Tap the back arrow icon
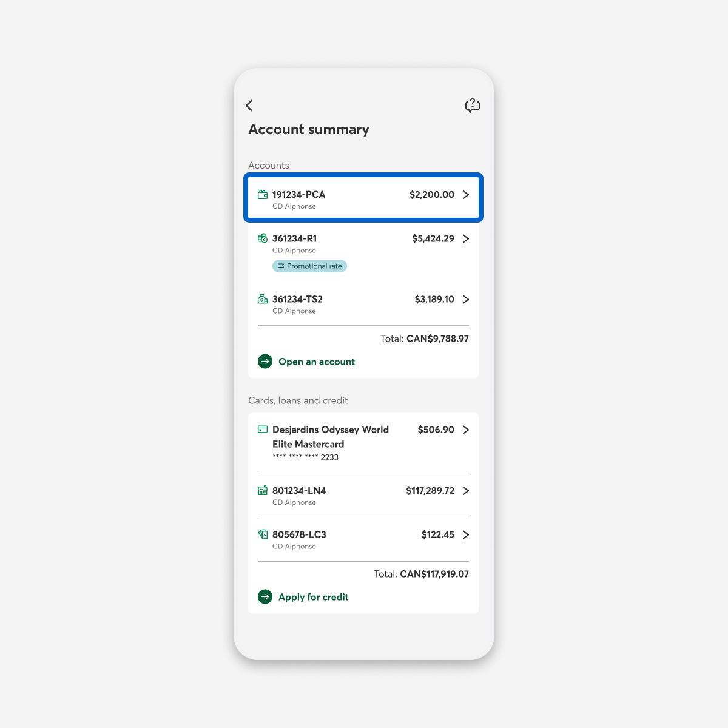This screenshot has width=728, height=728. (x=249, y=106)
